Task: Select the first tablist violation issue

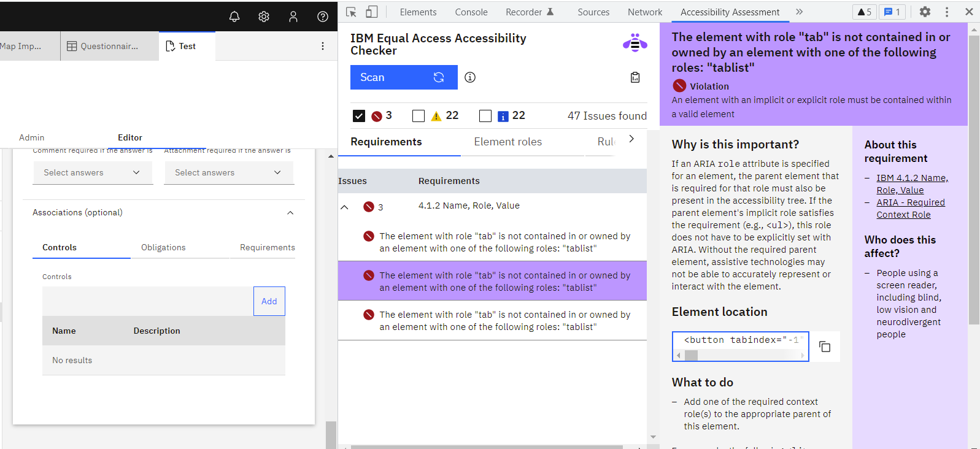Action: [492, 242]
